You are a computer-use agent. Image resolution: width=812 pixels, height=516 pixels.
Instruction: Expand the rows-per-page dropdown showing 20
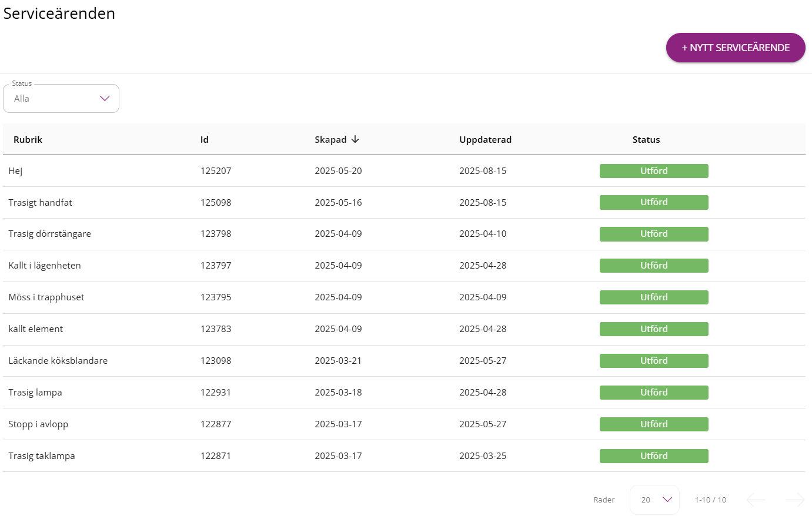pyautogui.click(x=654, y=500)
